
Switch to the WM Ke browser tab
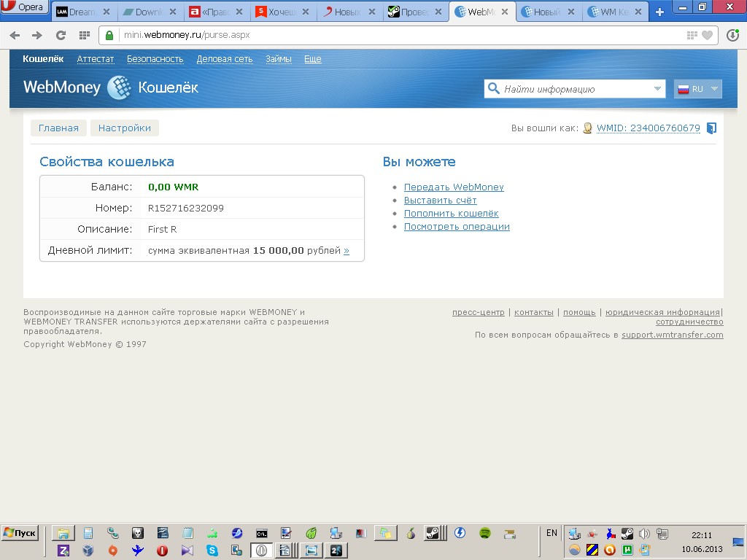click(x=614, y=12)
